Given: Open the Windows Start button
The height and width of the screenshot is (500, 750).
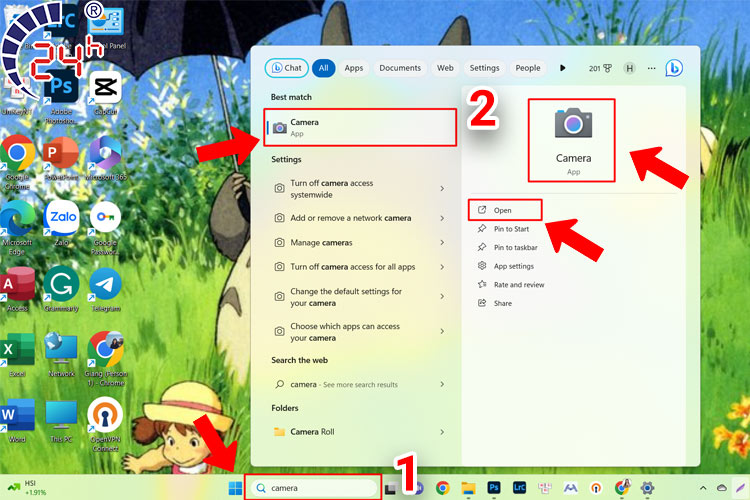Looking at the screenshot, I should click(235, 488).
